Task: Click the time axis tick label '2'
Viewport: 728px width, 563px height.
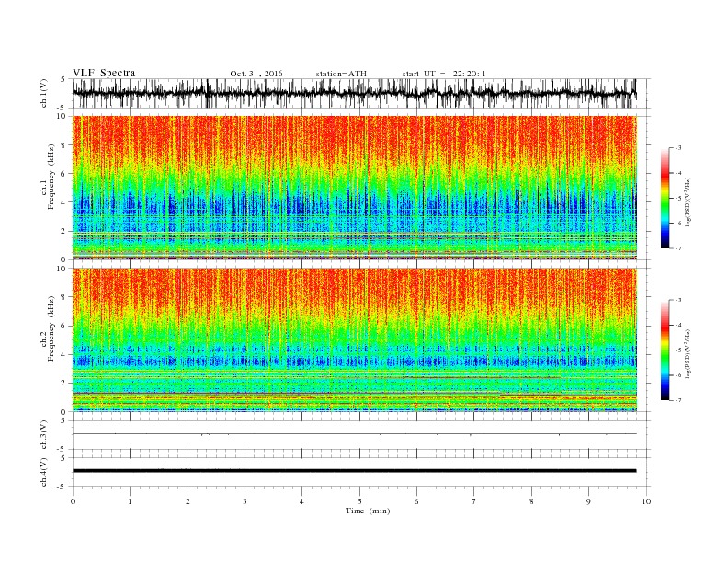Action: coord(188,501)
